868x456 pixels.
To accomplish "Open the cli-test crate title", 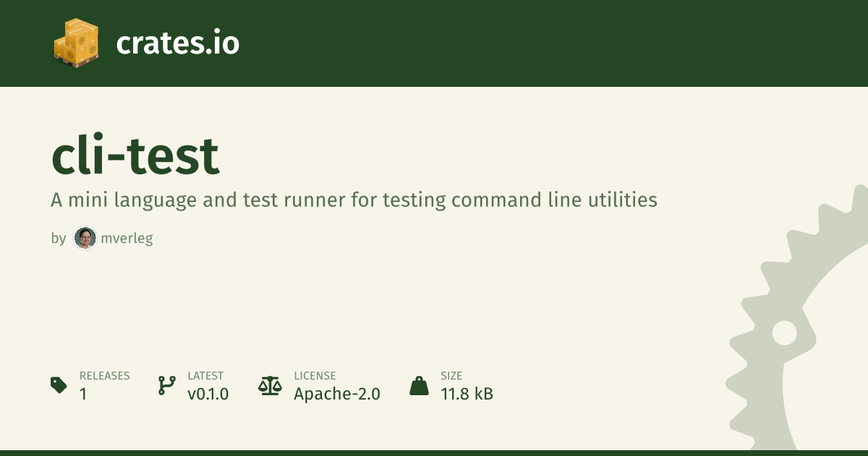I will pyautogui.click(x=135, y=156).
